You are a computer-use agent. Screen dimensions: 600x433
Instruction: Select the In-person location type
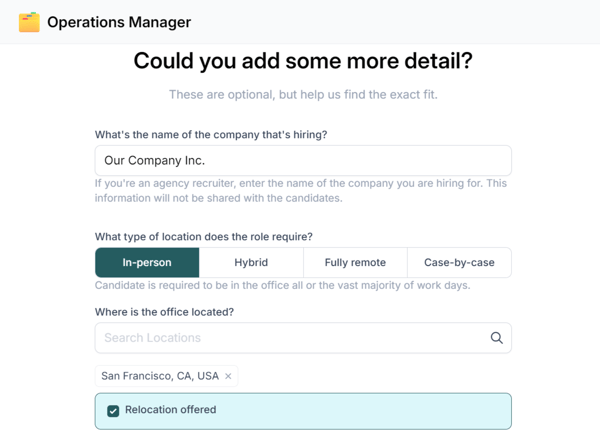(x=147, y=263)
